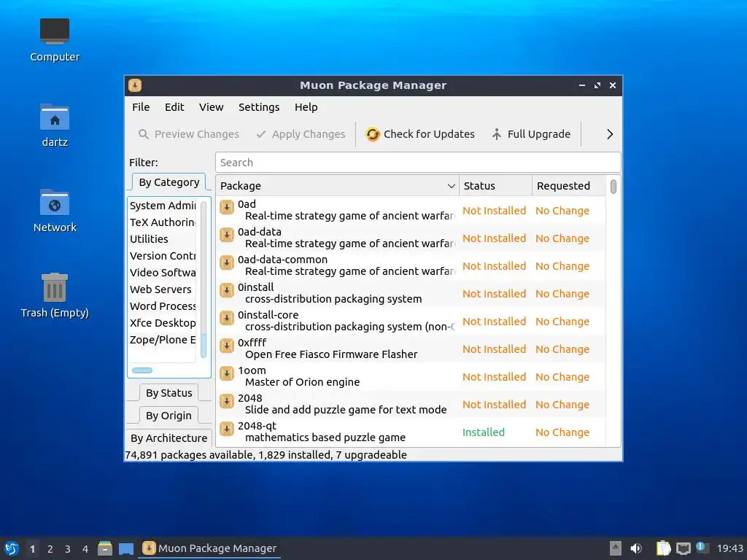Image resolution: width=747 pixels, height=560 pixels.
Task: Click the network monitor tray icon
Action: (683, 548)
